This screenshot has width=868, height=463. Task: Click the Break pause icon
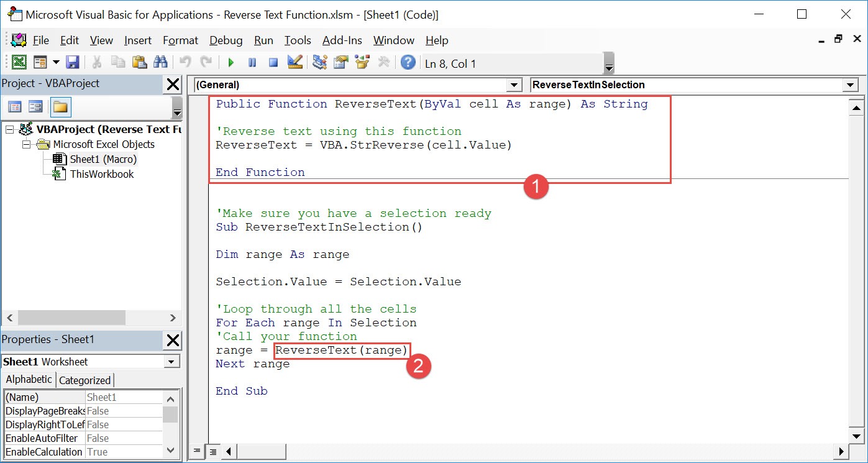pos(252,62)
